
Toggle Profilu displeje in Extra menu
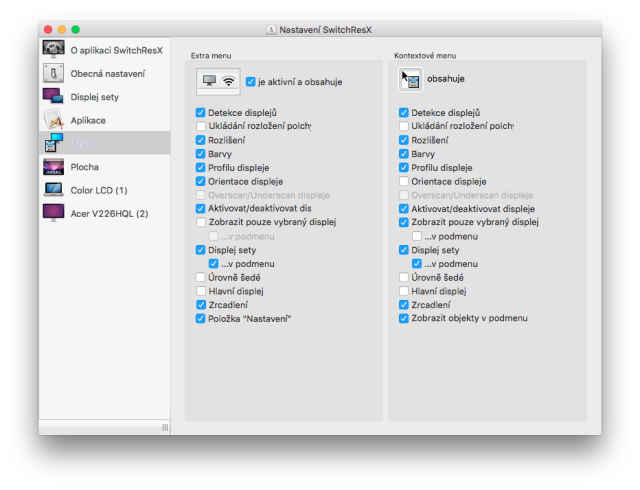200,167
